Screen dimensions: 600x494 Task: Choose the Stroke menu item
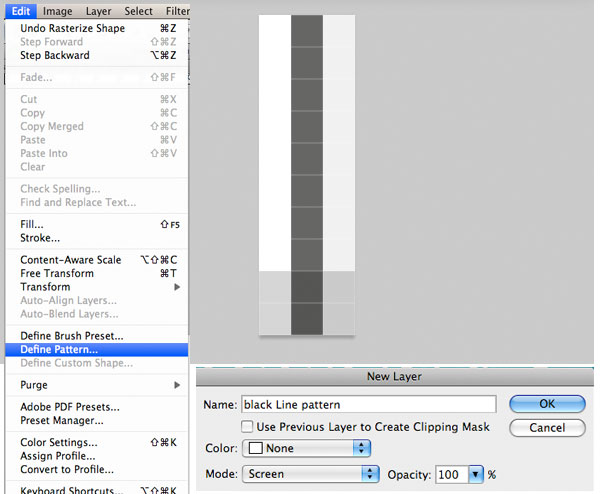pos(41,238)
